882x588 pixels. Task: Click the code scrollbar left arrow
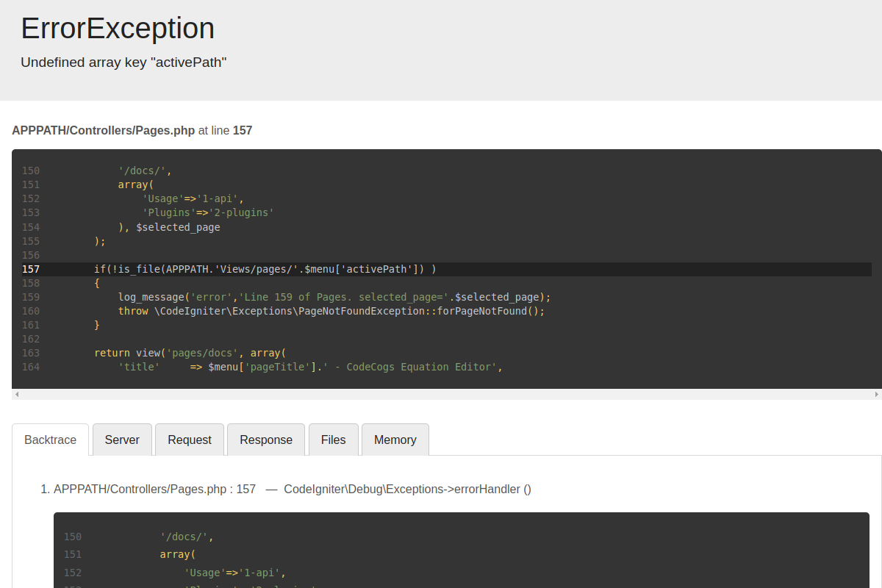pyautogui.click(x=17, y=395)
